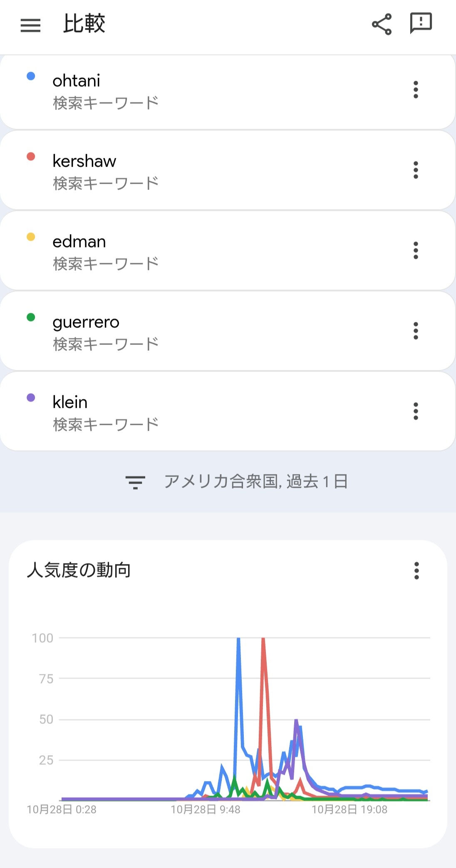Open the 人気度の動向 chart options menu

(x=416, y=571)
